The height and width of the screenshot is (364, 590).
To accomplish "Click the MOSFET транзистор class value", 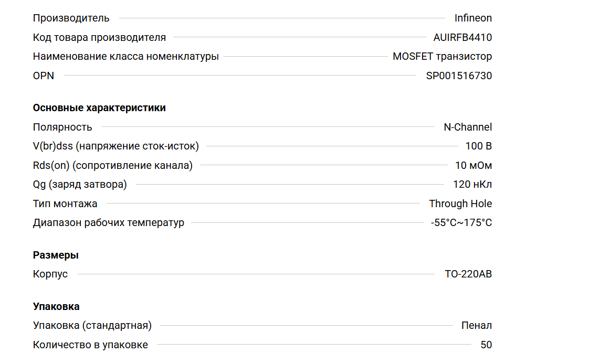I will (442, 57).
